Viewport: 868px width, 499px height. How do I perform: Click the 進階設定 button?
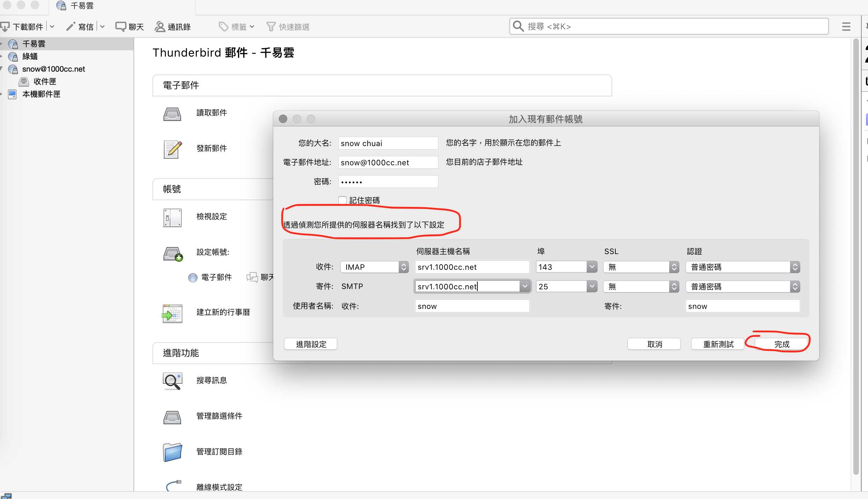(311, 344)
